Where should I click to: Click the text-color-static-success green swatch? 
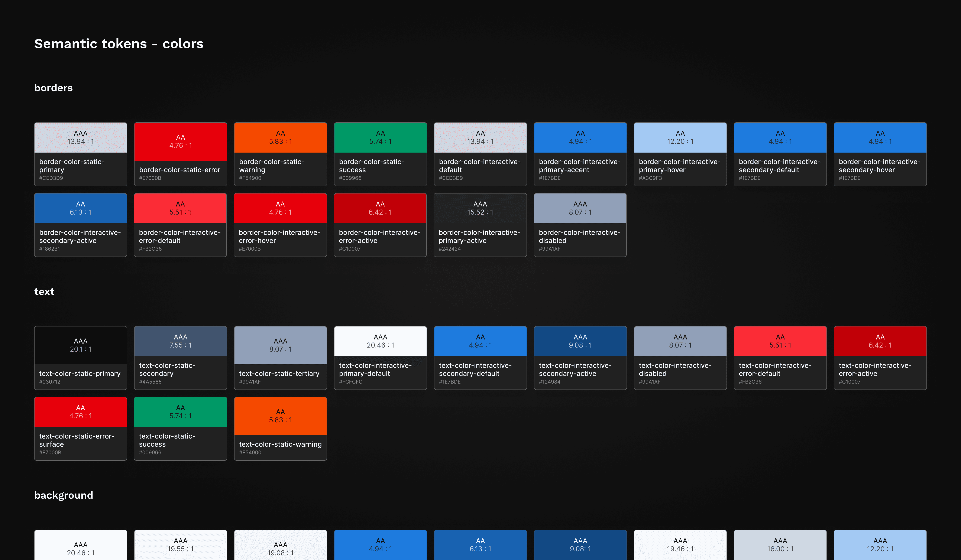point(180,412)
